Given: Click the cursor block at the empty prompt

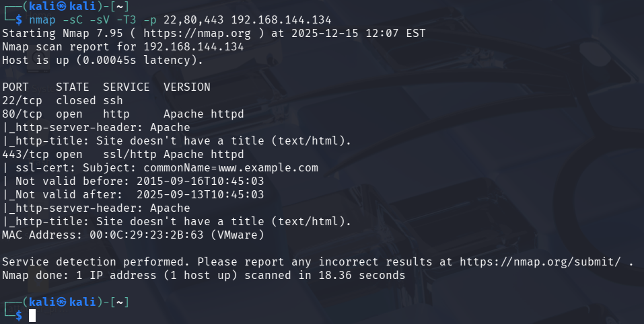Looking at the screenshot, I should tap(32, 315).
